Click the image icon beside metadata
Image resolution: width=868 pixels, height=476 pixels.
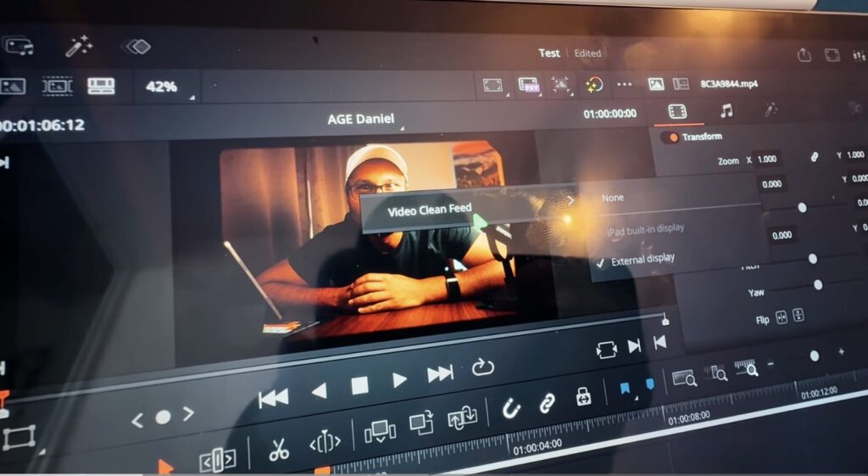tap(656, 84)
